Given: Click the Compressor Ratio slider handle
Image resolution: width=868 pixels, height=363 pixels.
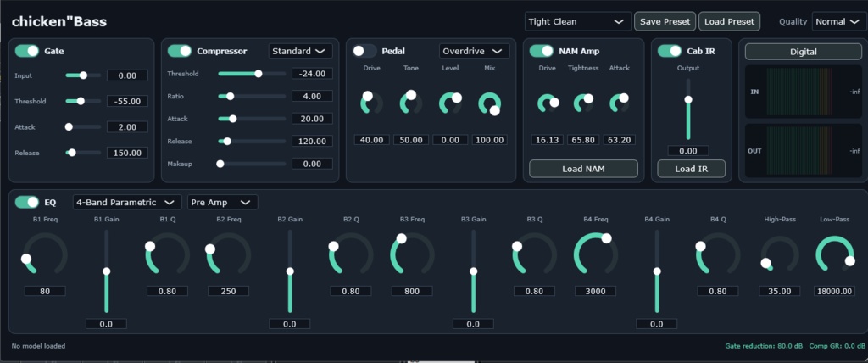Looking at the screenshot, I should pyautogui.click(x=231, y=97).
